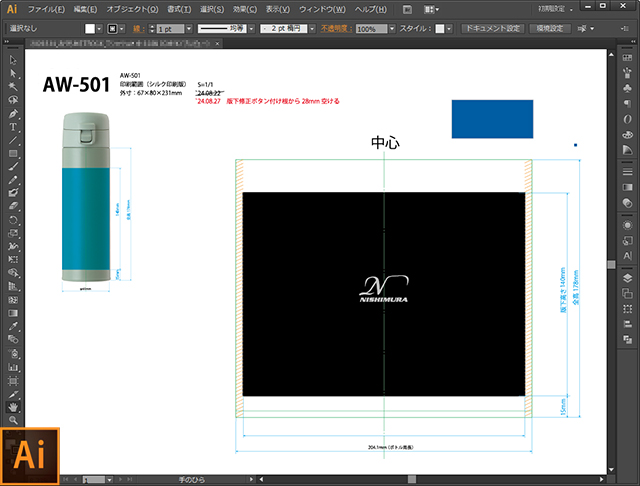640x486 pixels.
Task: Select the Eraser tool
Action: [13, 206]
